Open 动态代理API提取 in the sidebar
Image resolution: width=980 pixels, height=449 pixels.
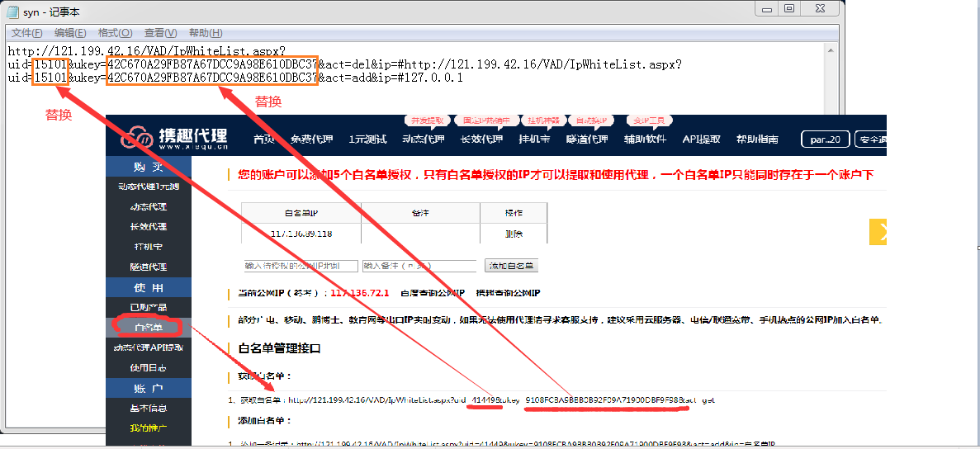[148, 347]
